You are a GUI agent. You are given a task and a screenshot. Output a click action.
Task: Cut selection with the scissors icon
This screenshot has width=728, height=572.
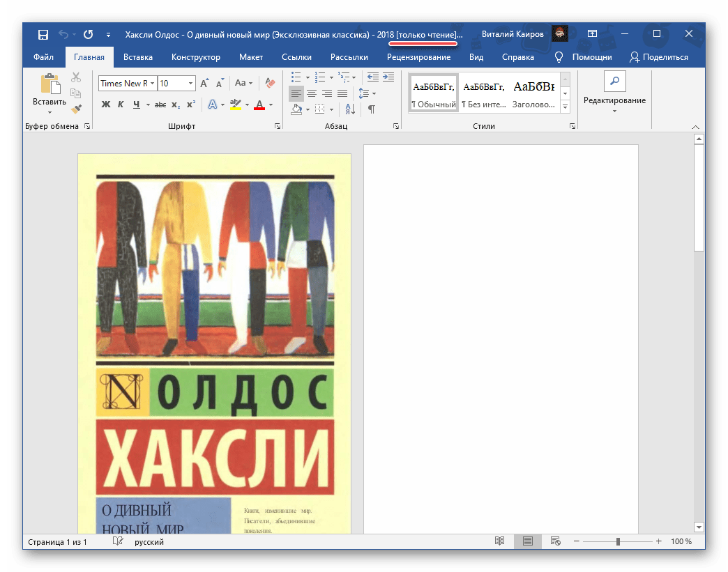click(76, 77)
